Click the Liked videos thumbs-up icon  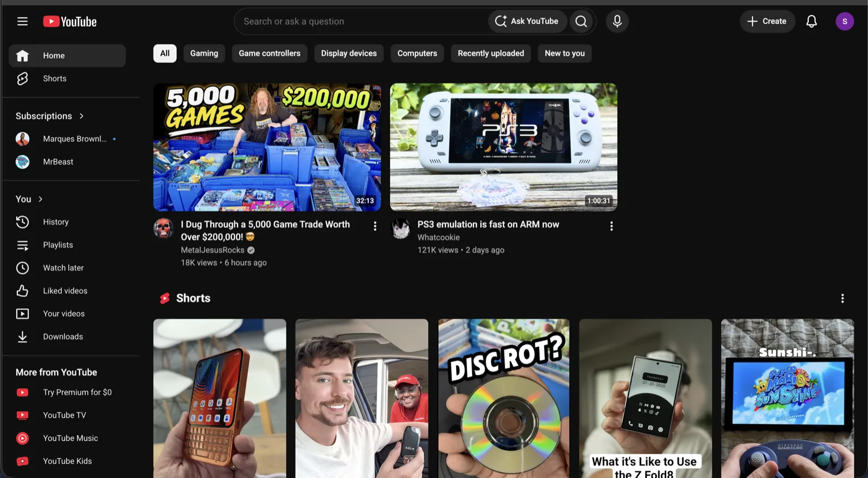click(x=22, y=291)
